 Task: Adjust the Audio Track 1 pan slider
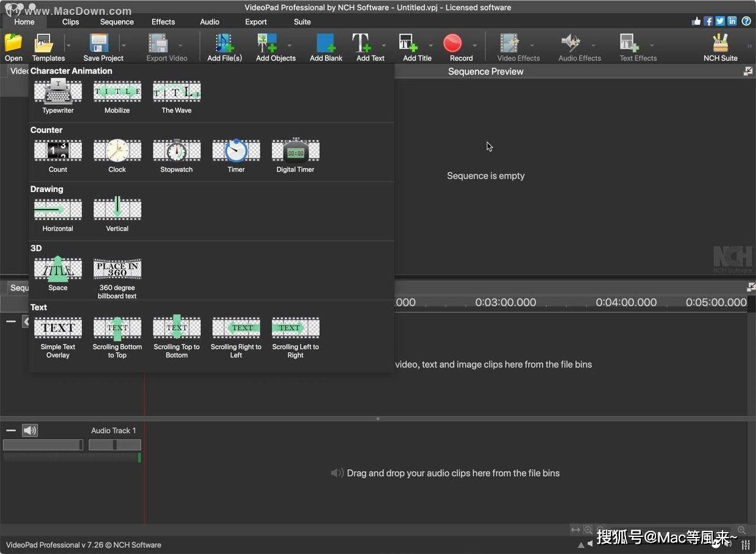(x=115, y=445)
